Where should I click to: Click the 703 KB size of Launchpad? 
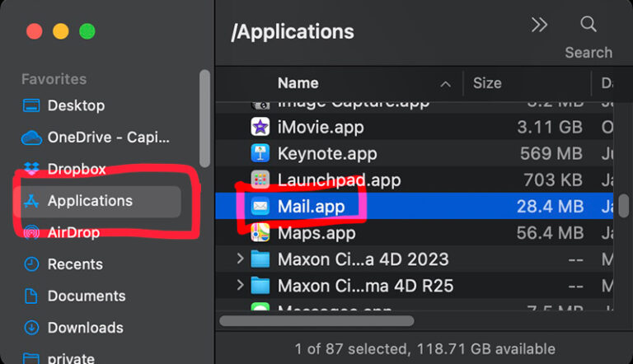553,180
